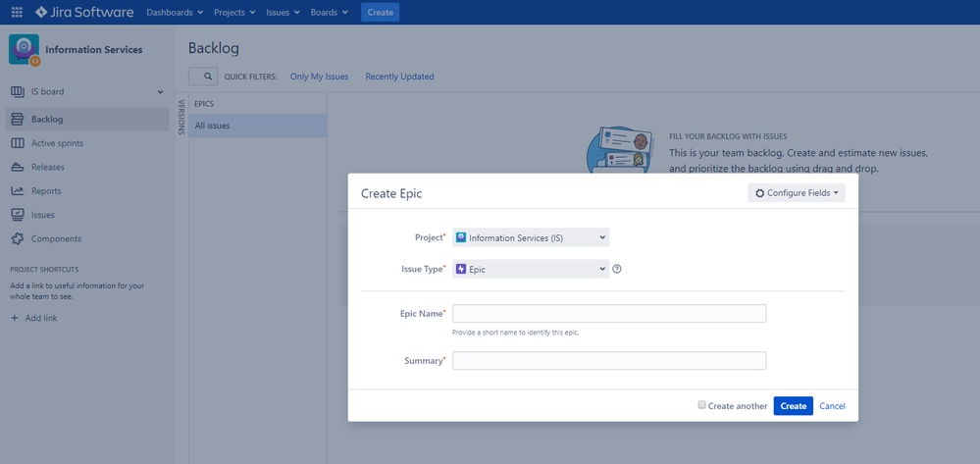Click into the Summary field
Screen dimensions: 980x464
coord(609,361)
